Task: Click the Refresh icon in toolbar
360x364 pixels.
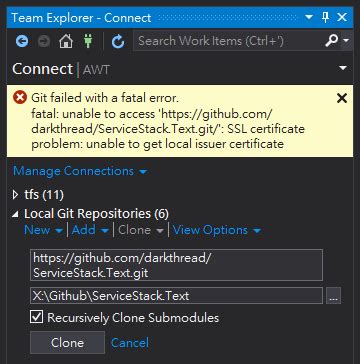Action: point(118,42)
